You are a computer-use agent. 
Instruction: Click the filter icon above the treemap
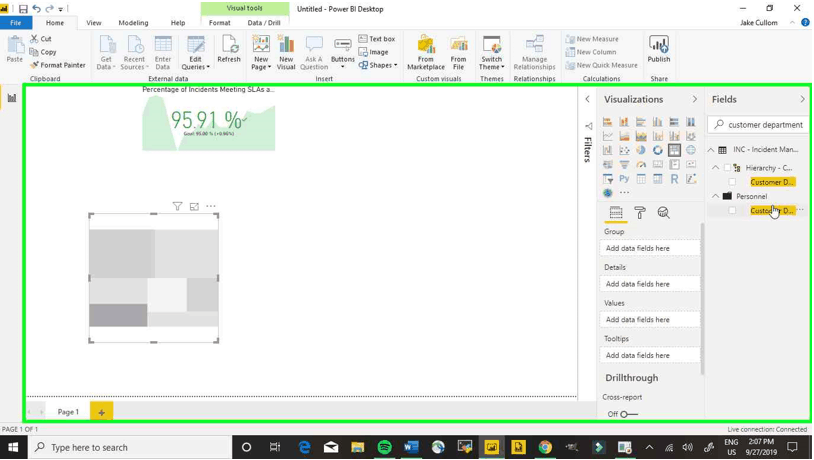(x=178, y=206)
